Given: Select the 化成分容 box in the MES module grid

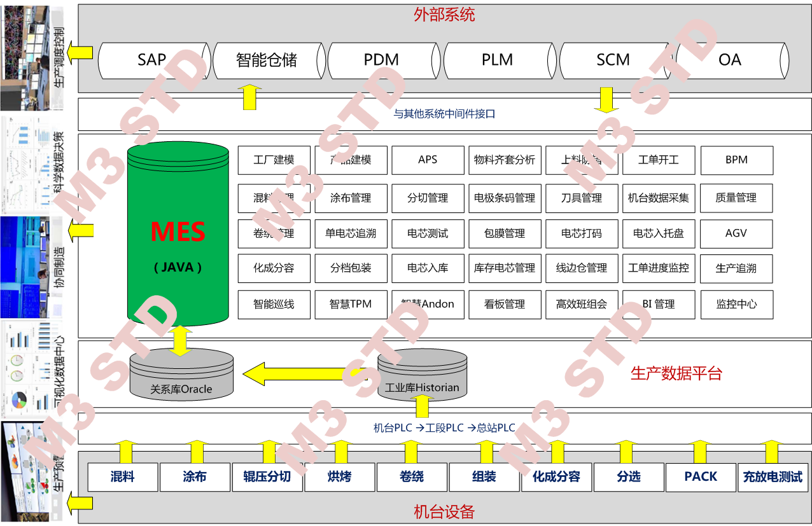Looking at the screenshot, I should click(x=274, y=268).
